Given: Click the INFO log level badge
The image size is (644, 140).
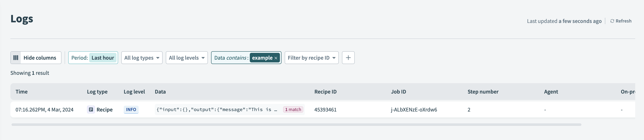Looking at the screenshot, I should tap(131, 109).
